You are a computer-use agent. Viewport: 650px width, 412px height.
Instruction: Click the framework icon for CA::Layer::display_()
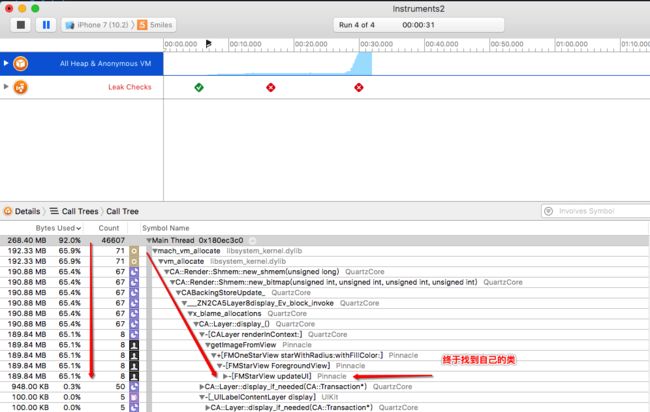point(134,324)
